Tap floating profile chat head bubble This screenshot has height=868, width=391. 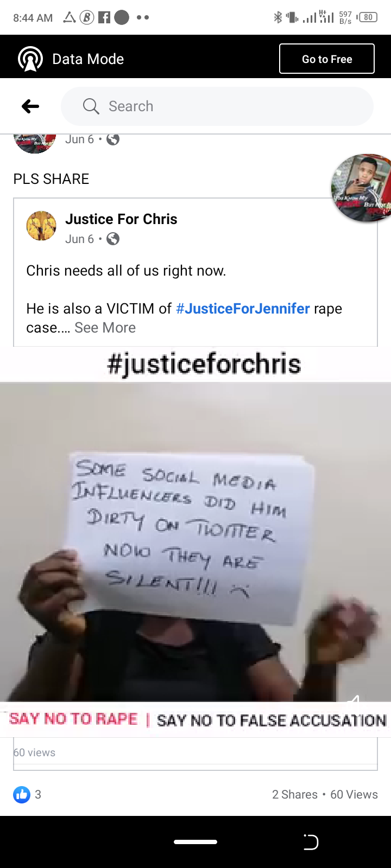(362, 188)
